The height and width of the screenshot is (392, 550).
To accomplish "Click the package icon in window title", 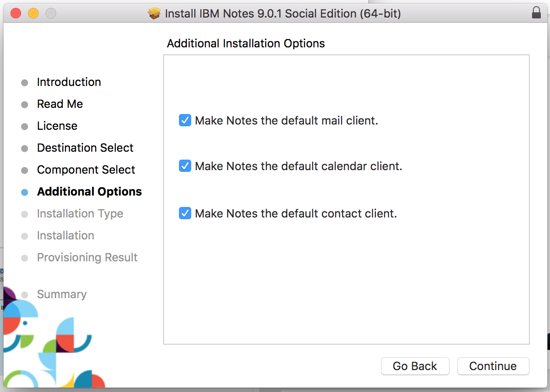I will pos(154,14).
